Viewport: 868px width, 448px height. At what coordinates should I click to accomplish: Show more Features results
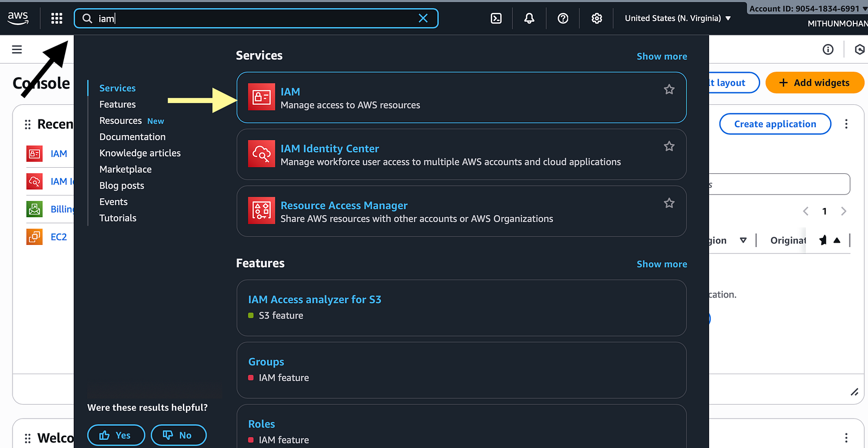pyautogui.click(x=662, y=264)
